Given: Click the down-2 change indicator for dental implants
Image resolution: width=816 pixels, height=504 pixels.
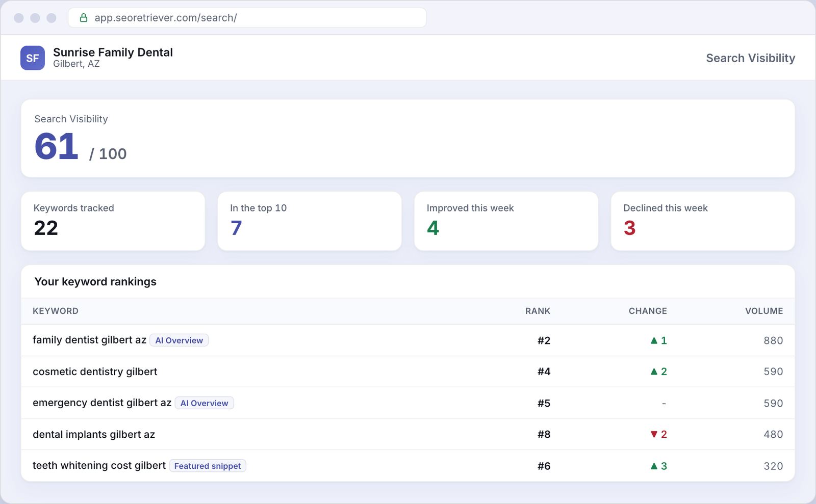Looking at the screenshot, I should 658,434.
